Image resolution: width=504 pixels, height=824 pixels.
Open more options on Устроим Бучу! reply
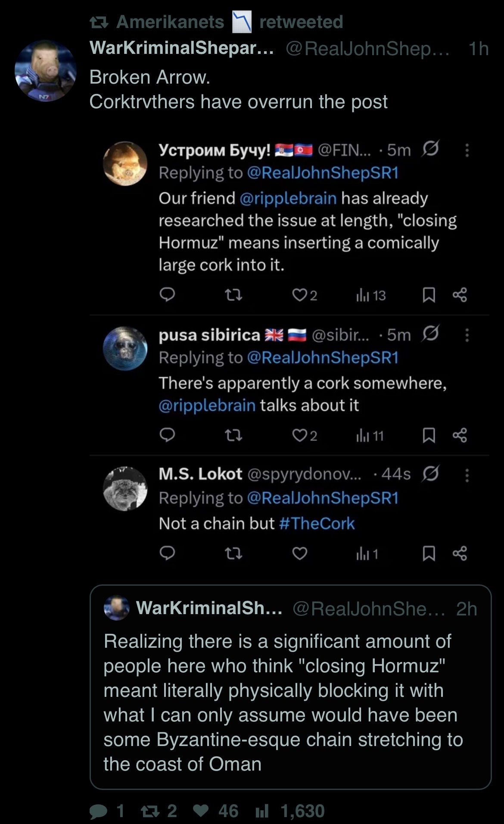click(467, 150)
